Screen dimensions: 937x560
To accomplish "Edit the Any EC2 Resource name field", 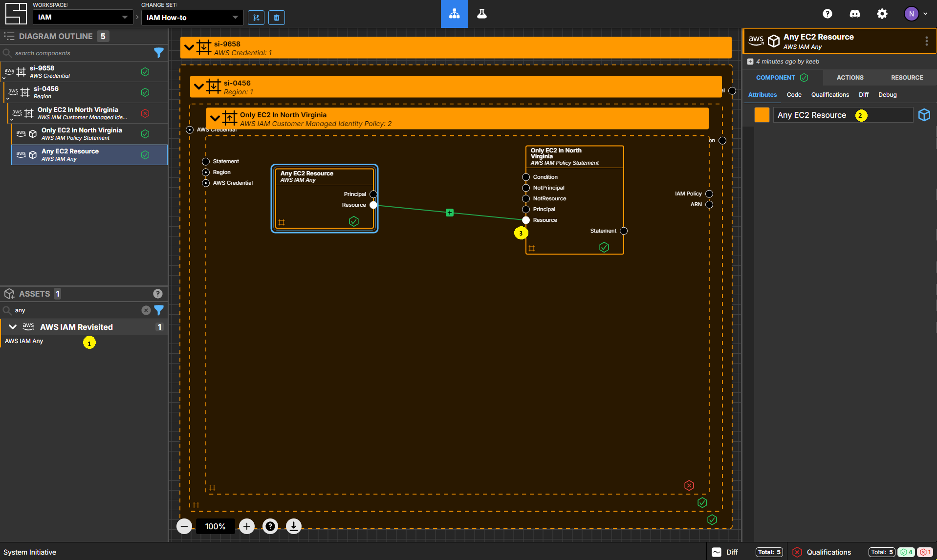I will coord(843,115).
